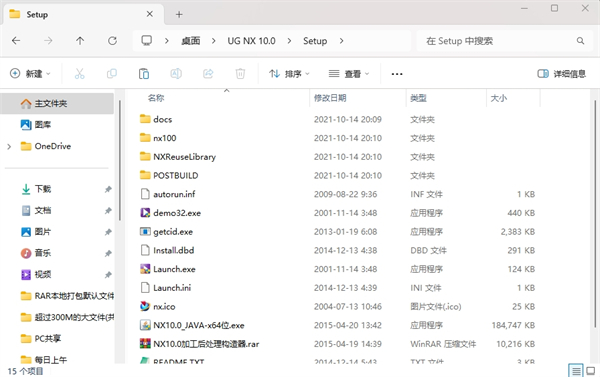Click the Cut scissors icon
Screen dimensions: 600x377
(79, 73)
